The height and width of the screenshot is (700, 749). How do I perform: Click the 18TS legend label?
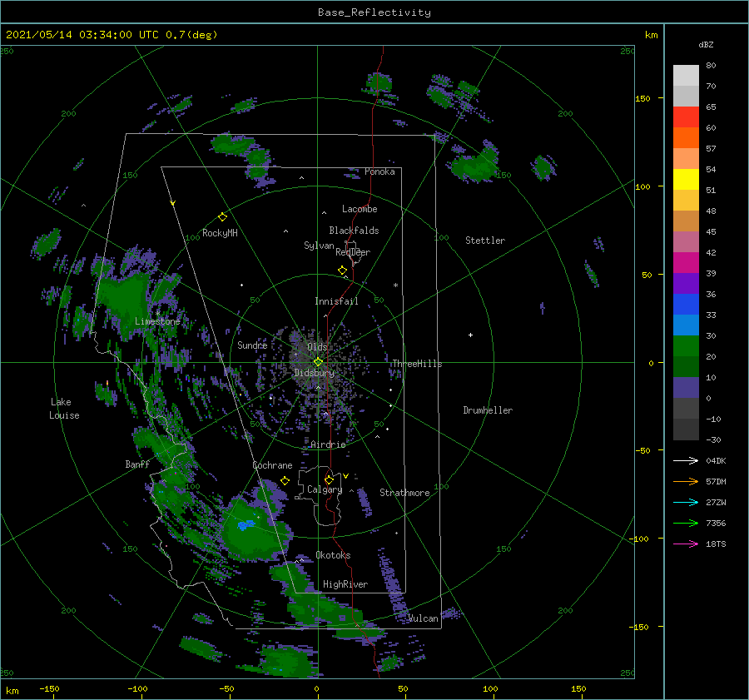coord(716,544)
